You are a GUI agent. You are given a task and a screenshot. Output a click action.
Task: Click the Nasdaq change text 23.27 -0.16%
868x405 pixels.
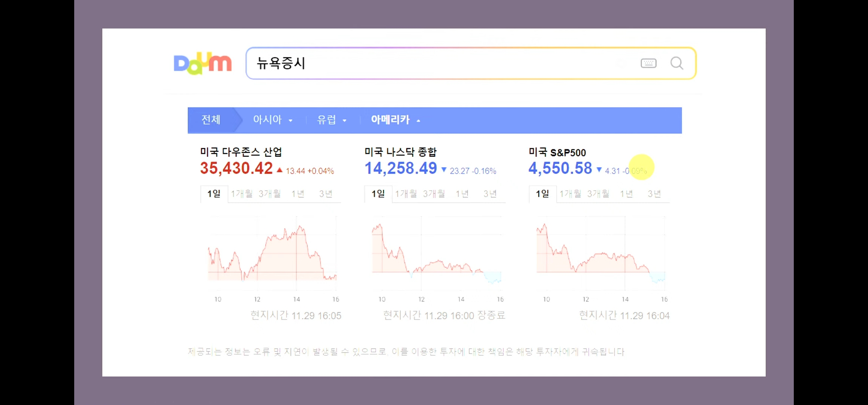(x=473, y=171)
